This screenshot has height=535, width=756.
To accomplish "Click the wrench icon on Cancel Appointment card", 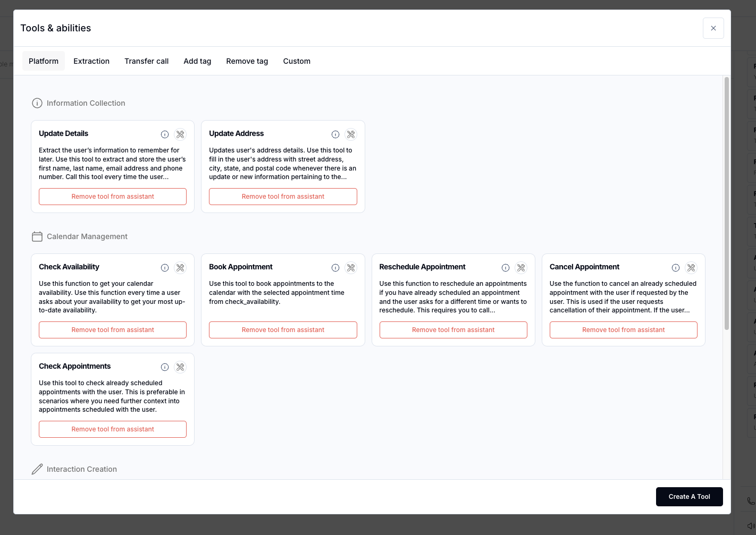I will point(691,268).
